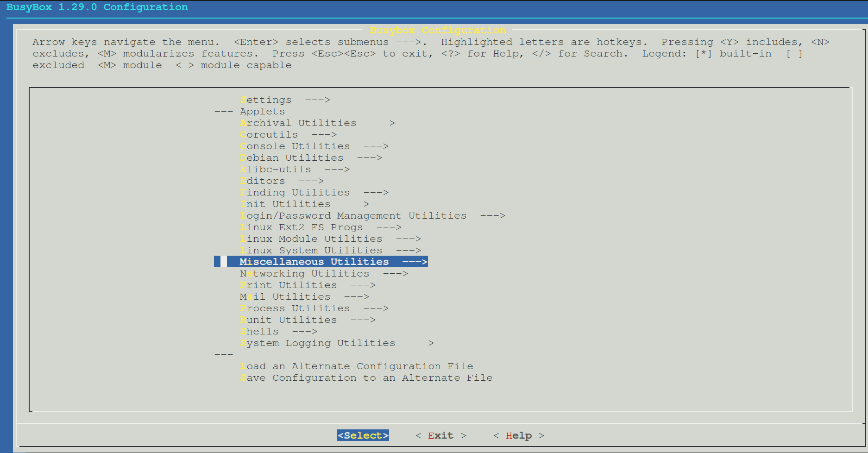The image size is (868, 453).
Task: Open Console Utilities options
Action: tap(295, 146)
